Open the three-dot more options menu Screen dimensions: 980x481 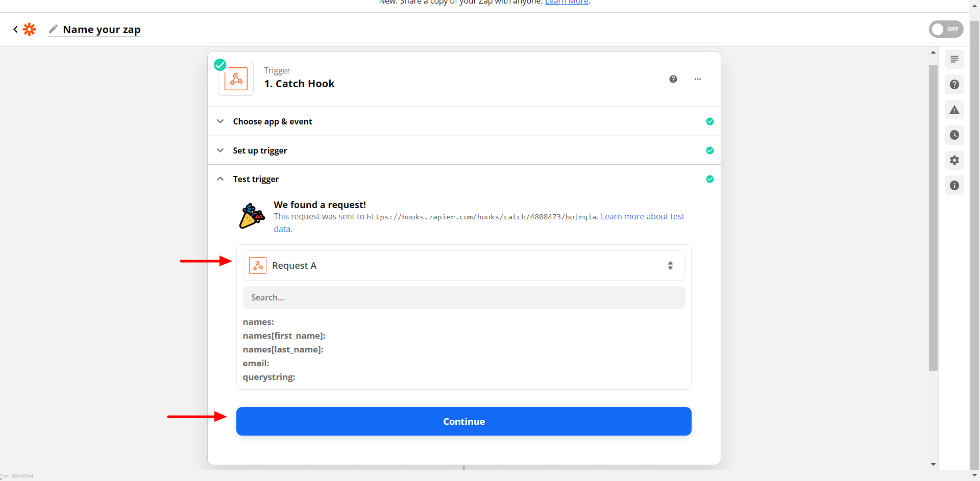pyautogui.click(x=698, y=79)
